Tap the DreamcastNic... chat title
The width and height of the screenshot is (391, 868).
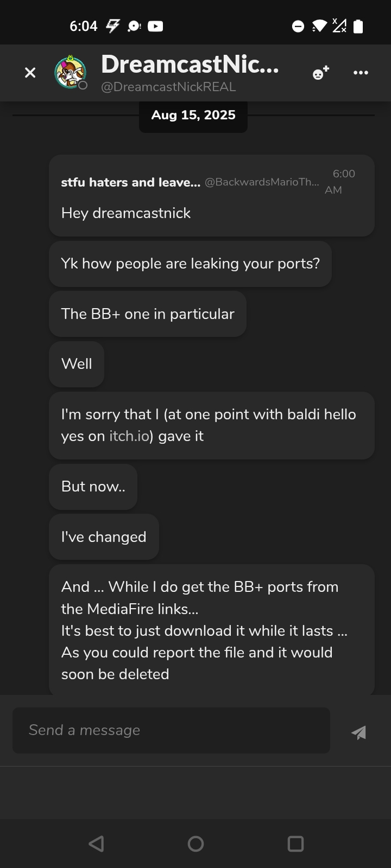pos(190,65)
